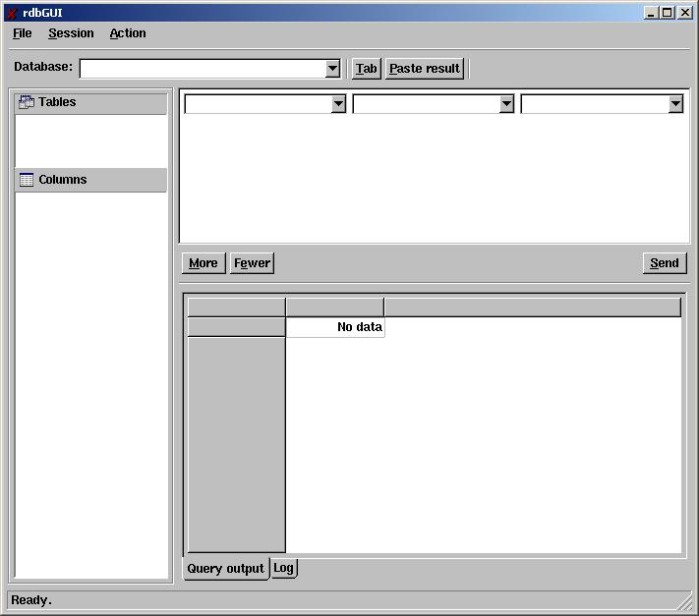Click the Fewer button
Image resolution: width=699 pixels, height=616 pixels.
click(252, 263)
